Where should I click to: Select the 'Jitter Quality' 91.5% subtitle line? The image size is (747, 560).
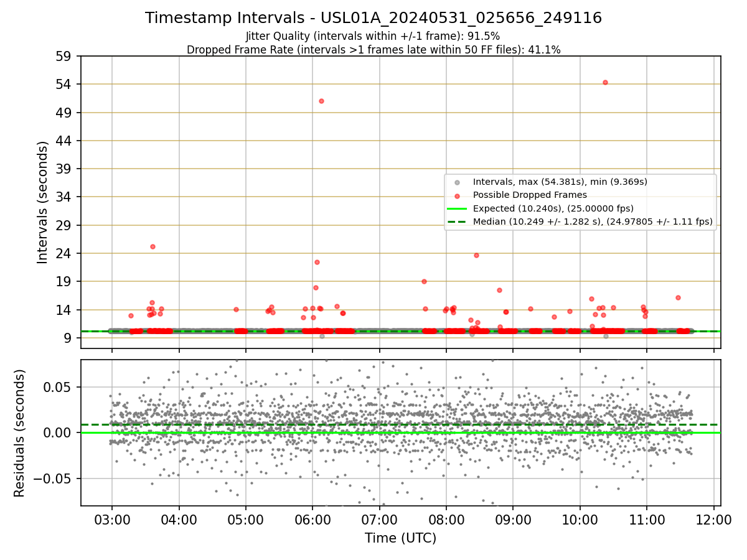(373, 36)
